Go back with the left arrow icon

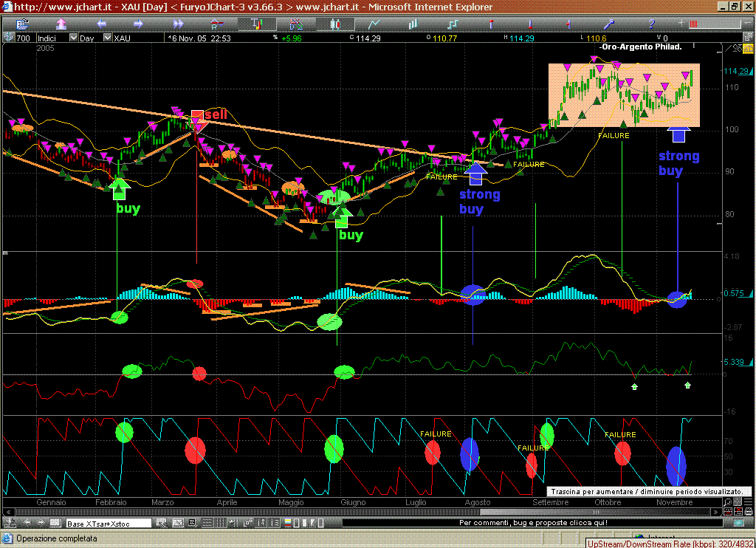point(103,24)
